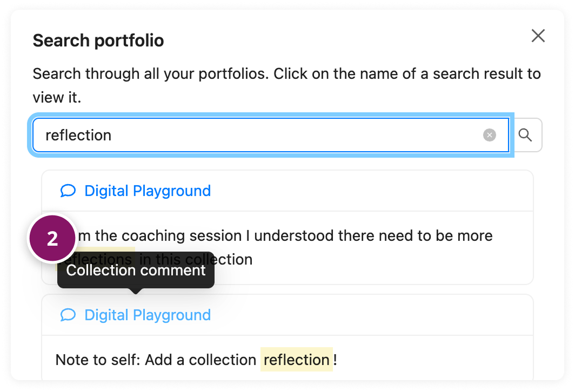
Task: Click the magnifying glass search button
Action: [x=525, y=135]
